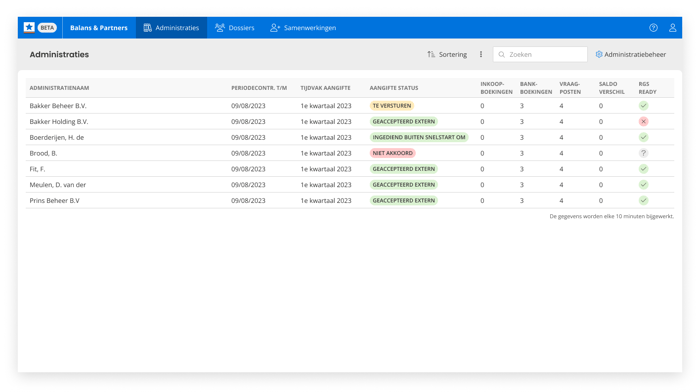
Task: Select the Administraties tab
Action: point(171,28)
